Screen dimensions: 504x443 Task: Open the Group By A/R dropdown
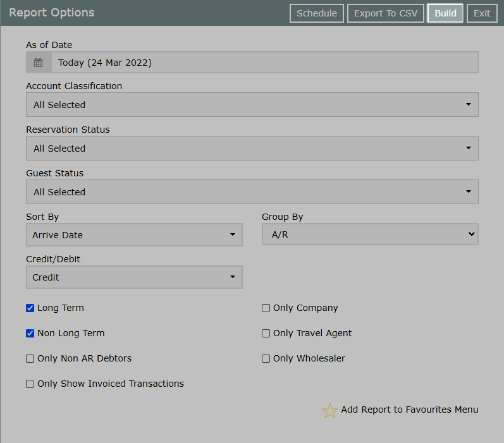pos(371,234)
